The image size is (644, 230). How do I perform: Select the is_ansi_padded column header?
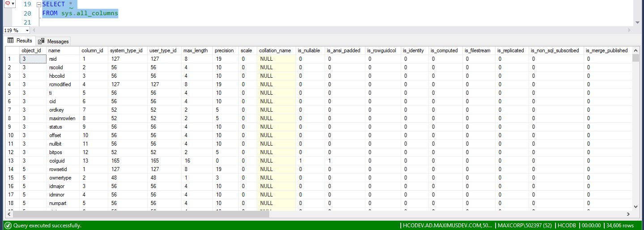[x=344, y=50]
